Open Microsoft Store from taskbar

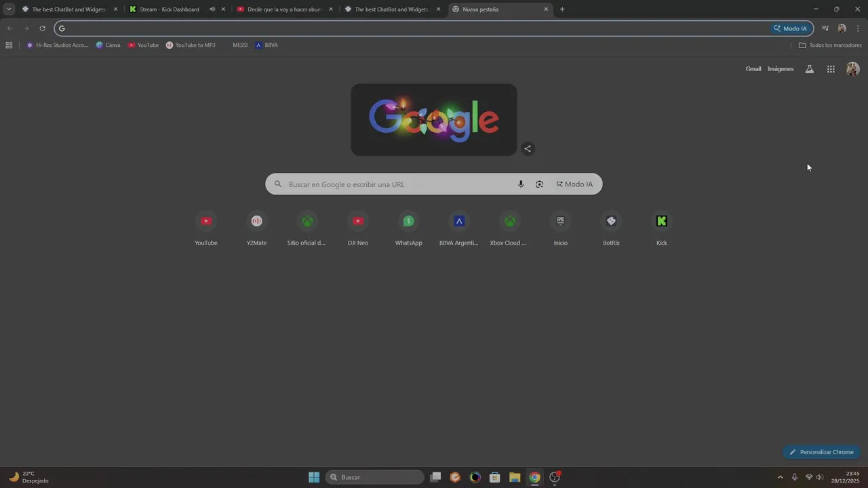(x=495, y=477)
